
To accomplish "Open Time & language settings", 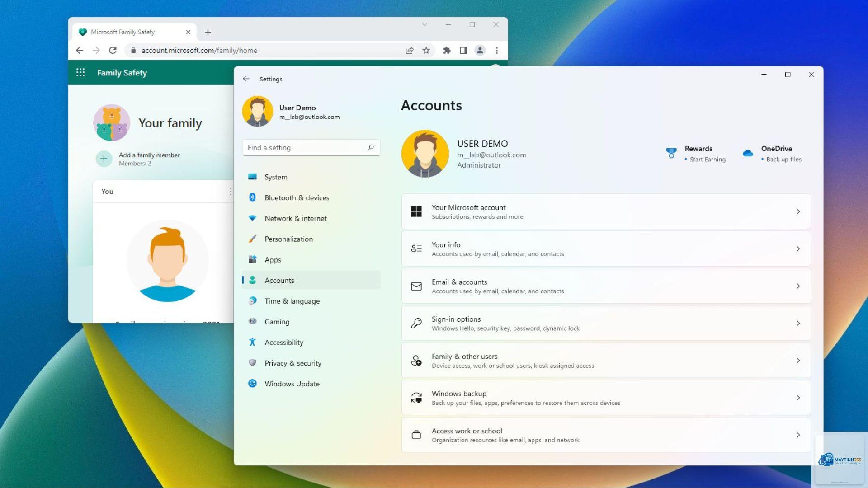I will point(311,301).
